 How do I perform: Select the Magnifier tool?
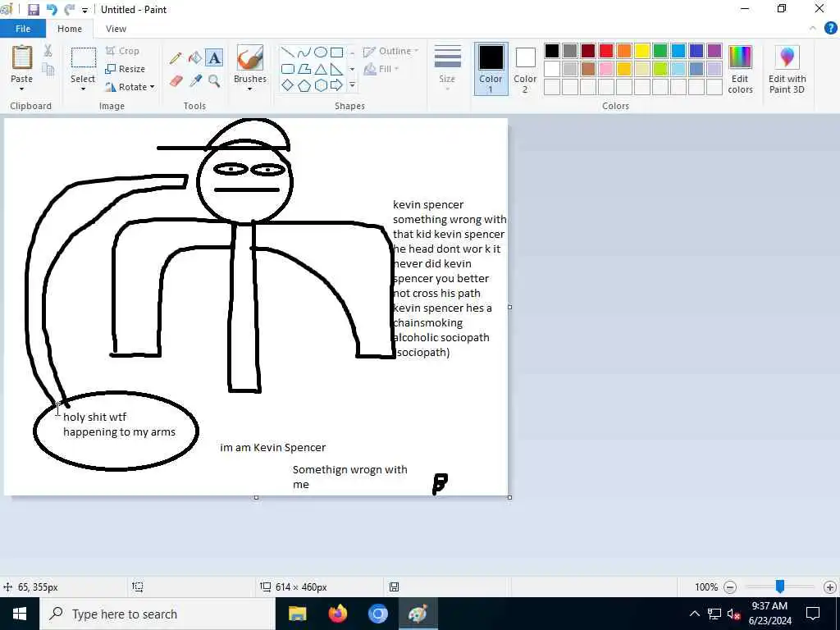tap(214, 81)
